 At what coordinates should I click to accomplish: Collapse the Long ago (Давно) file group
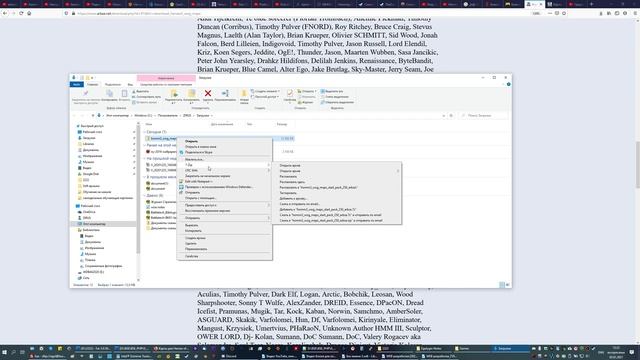[x=144, y=196]
